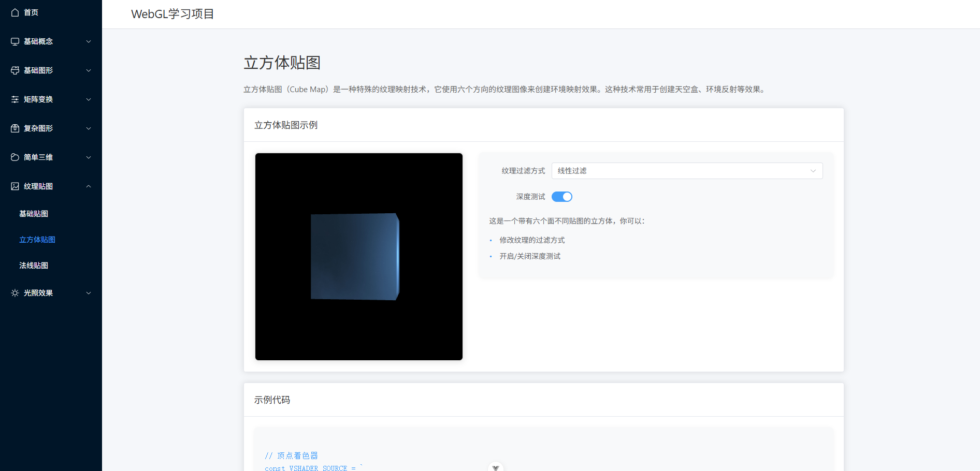Screen dimensions: 980x471
Task: Expand the 基础概念 submenu chevron
Action: (89, 41)
